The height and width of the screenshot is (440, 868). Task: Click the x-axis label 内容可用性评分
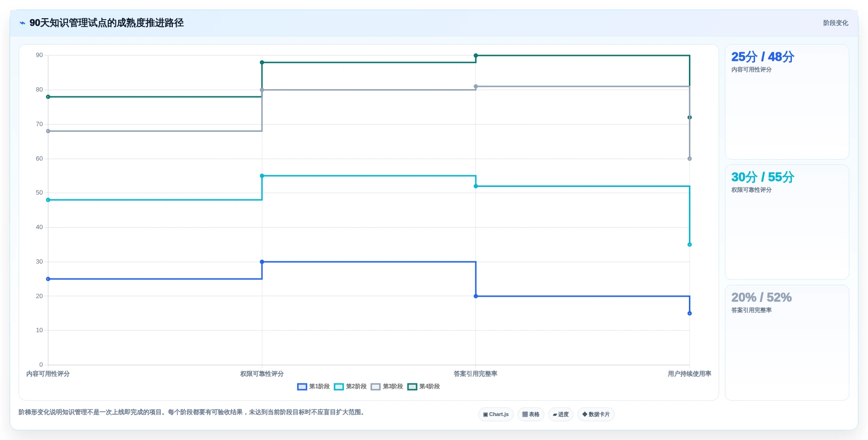click(48, 373)
